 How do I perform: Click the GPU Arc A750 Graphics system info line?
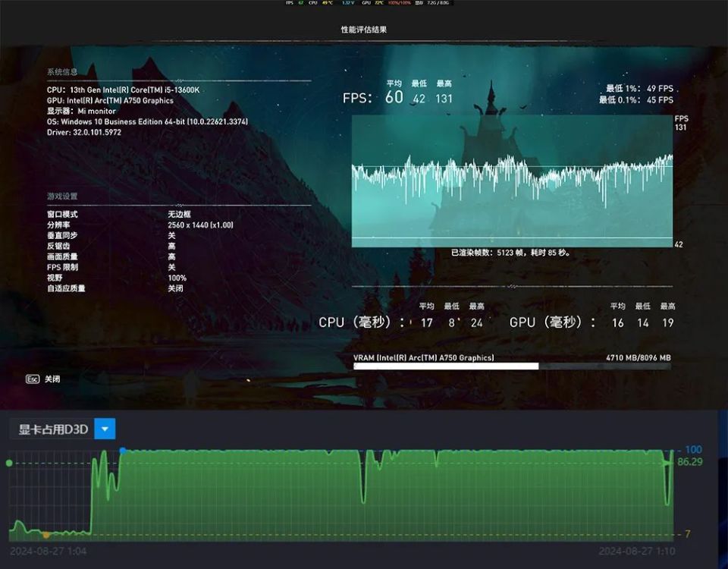pos(110,100)
